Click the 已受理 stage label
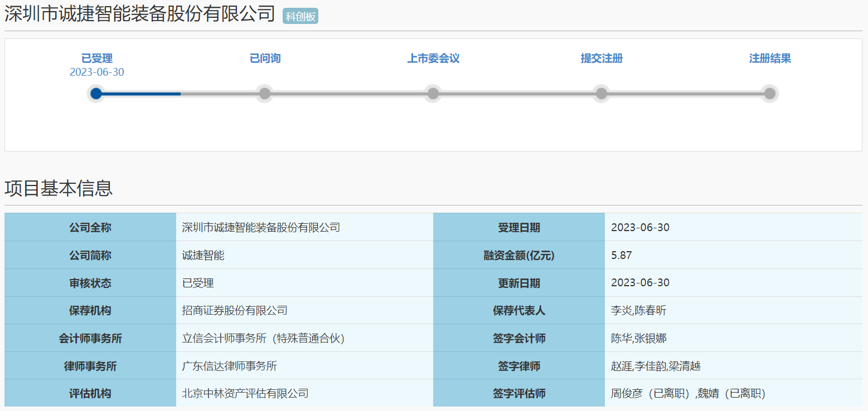The image size is (868, 411). point(97,58)
